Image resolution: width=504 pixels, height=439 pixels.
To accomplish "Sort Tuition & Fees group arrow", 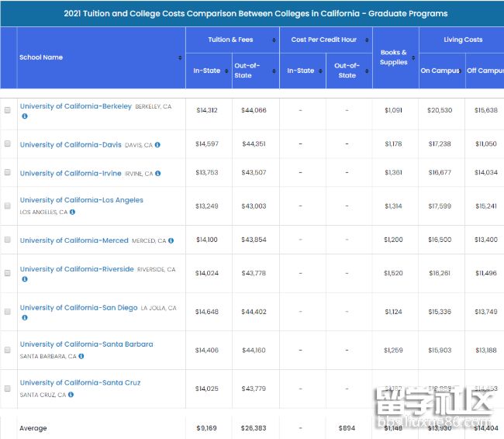I will coord(274,40).
